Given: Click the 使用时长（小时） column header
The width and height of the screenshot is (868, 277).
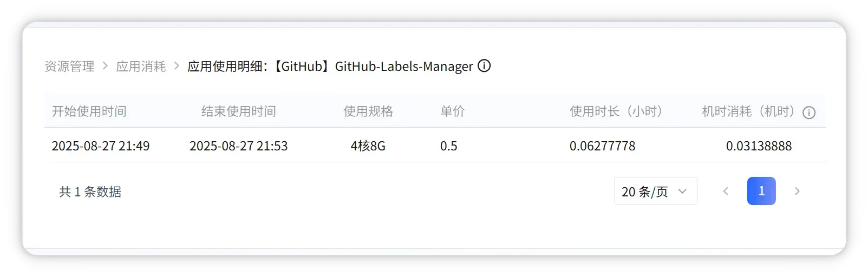Looking at the screenshot, I should pos(616,111).
